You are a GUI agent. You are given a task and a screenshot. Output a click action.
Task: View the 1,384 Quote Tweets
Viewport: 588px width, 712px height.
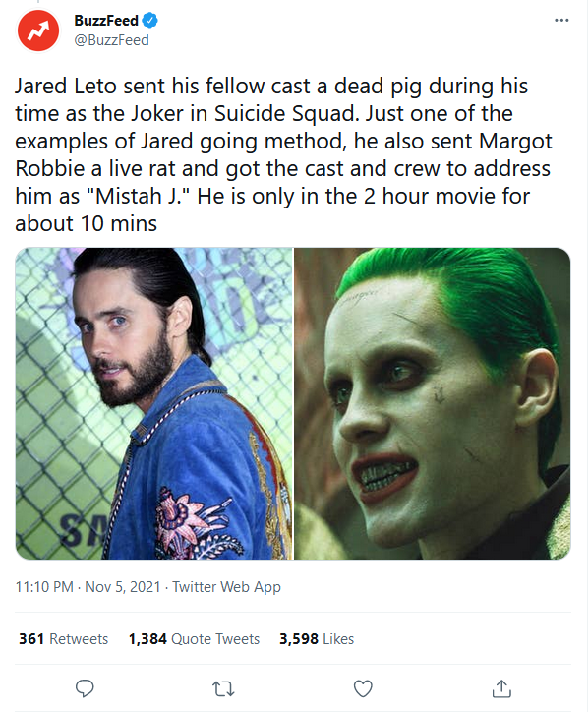click(194, 639)
